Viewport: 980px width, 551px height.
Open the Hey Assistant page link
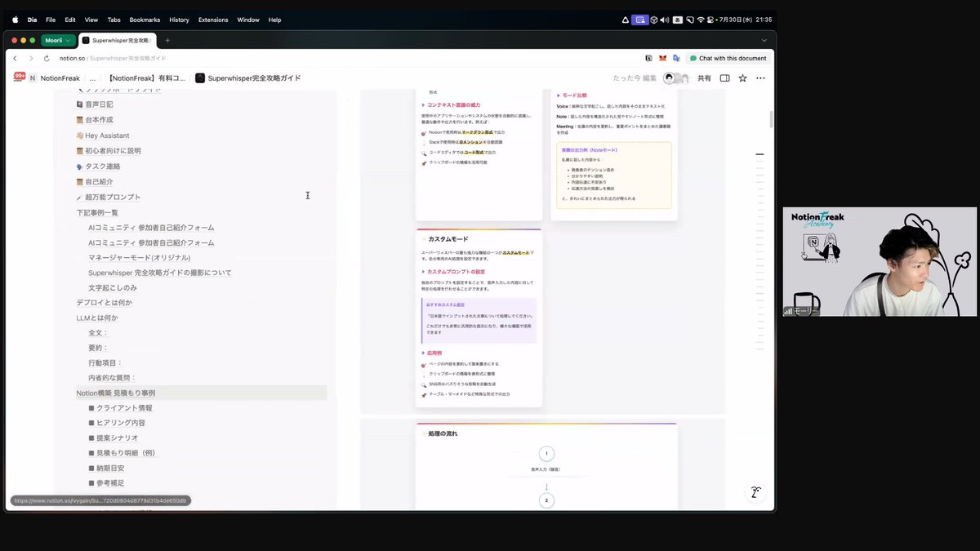click(x=103, y=136)
